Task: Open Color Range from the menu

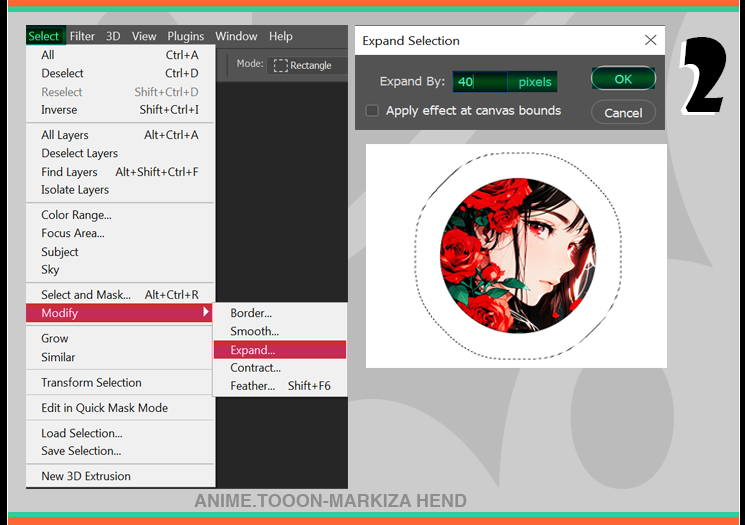Action: coord(120,215)
